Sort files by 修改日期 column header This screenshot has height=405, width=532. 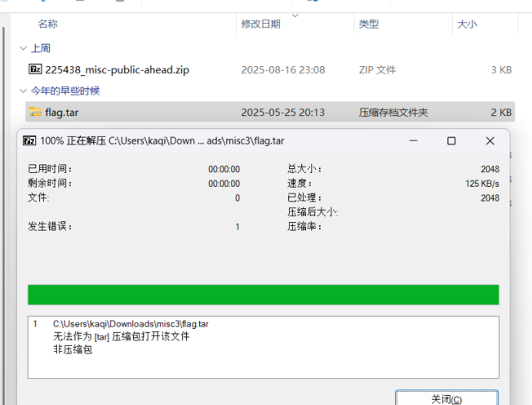tap(261, 24)
